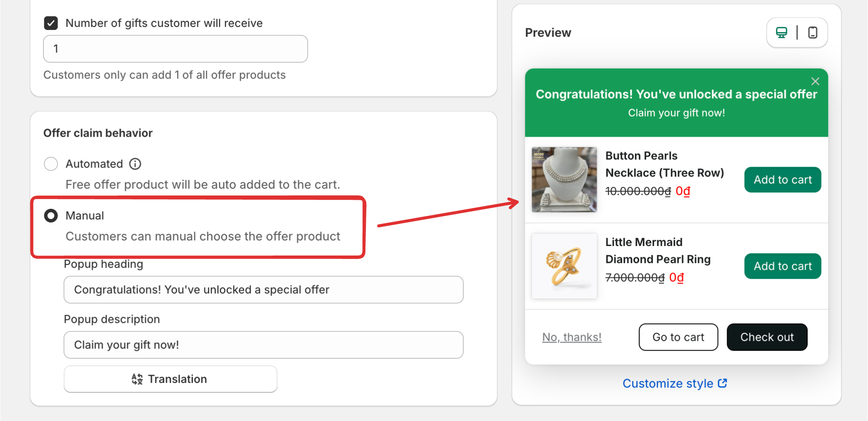Open the Customize style link
Screen dimensions: 868x421
tap(667, 383)
